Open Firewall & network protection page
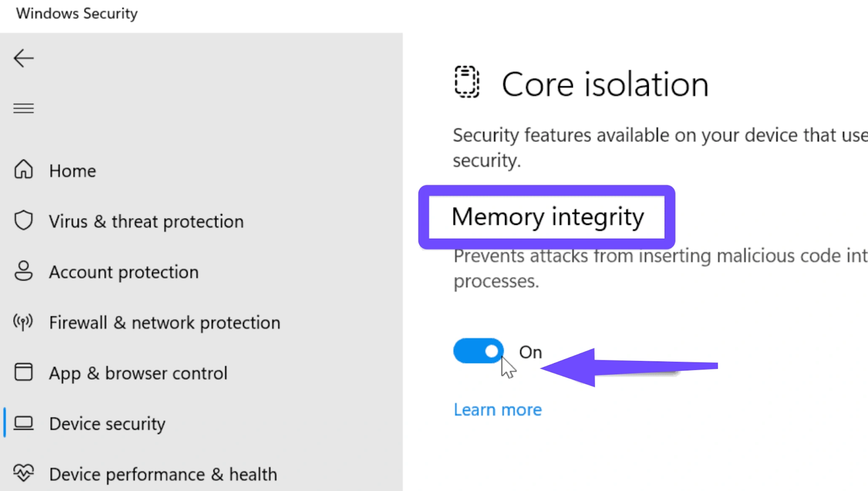The width and height of the screenshot is (868, 491). click(164, 323)
